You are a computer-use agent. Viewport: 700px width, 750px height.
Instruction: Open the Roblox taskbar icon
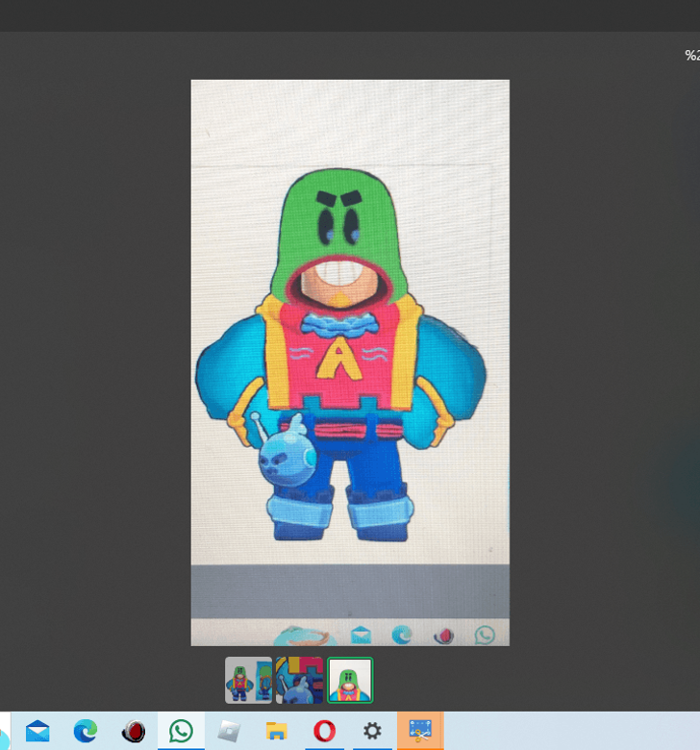pos(228,732)
